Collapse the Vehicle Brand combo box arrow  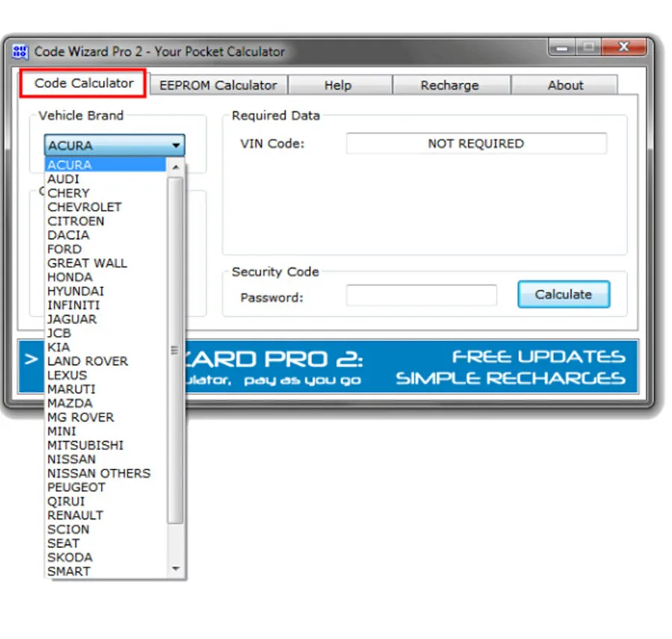(x=175, y=146)
